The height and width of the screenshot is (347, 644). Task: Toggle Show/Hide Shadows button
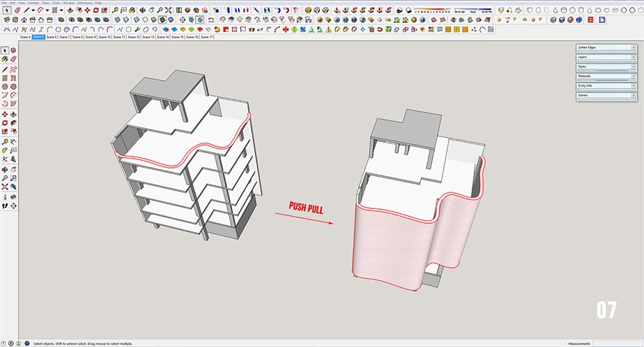tap(400, 10)
